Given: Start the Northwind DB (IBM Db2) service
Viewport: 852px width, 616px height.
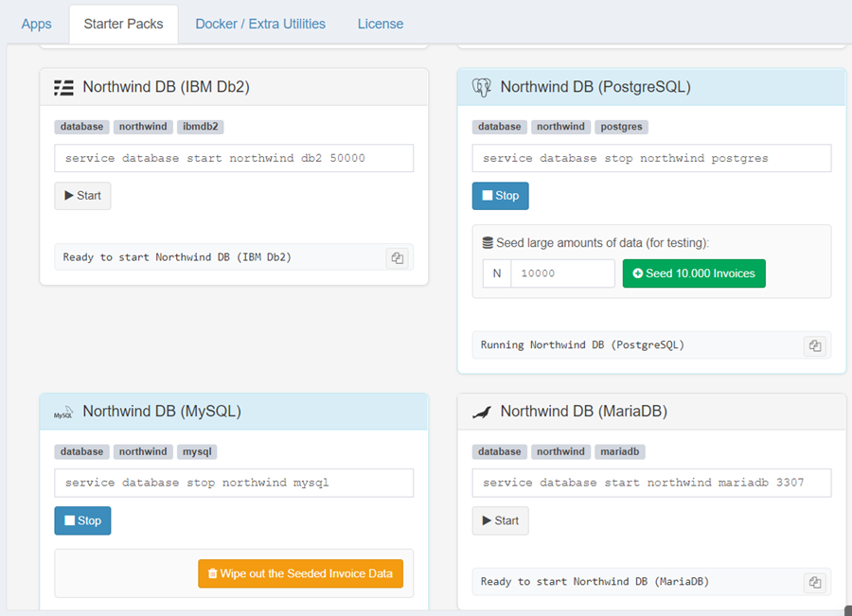Looking at the screenshot, I should [82, 196].
